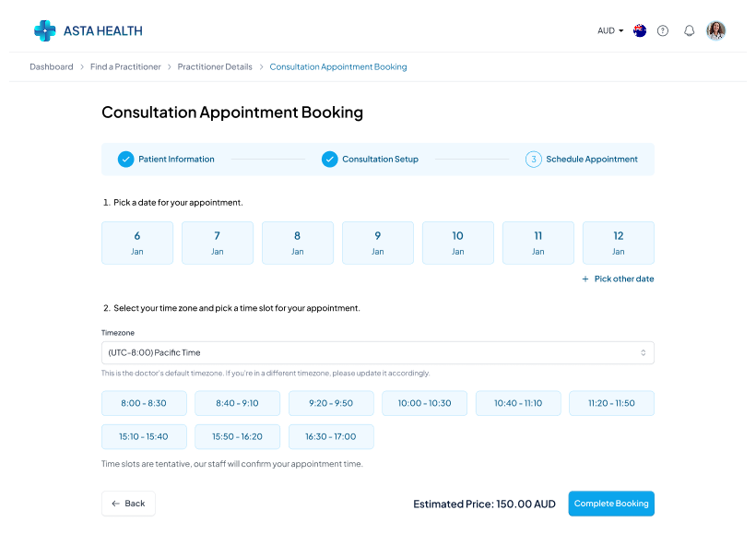Click the step 3 circle icon
The width and height of the screenshot is (756, 546).
pyautogui.click(x=534, y=159)
